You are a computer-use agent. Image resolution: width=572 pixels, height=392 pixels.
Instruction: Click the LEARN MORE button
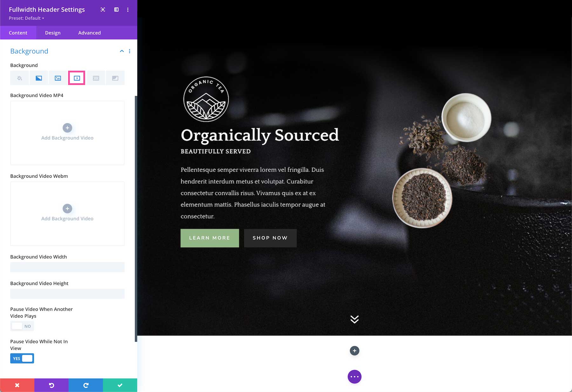pos(210,238)
